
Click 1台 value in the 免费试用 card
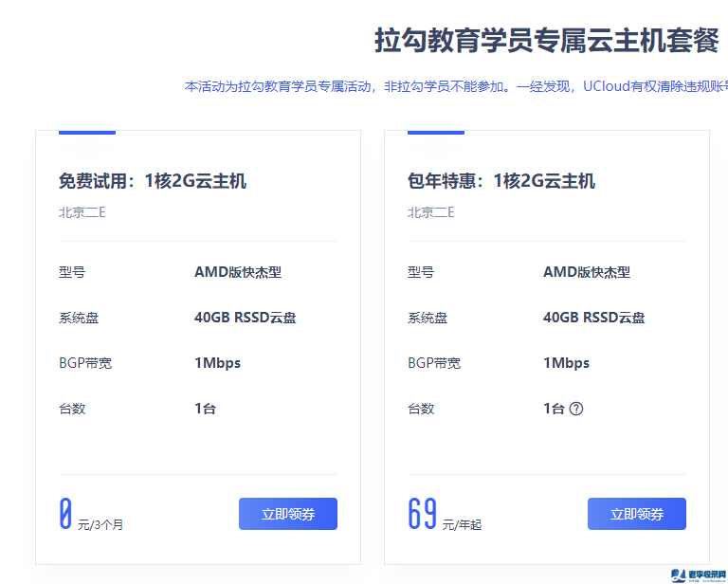tap(205, 409)
